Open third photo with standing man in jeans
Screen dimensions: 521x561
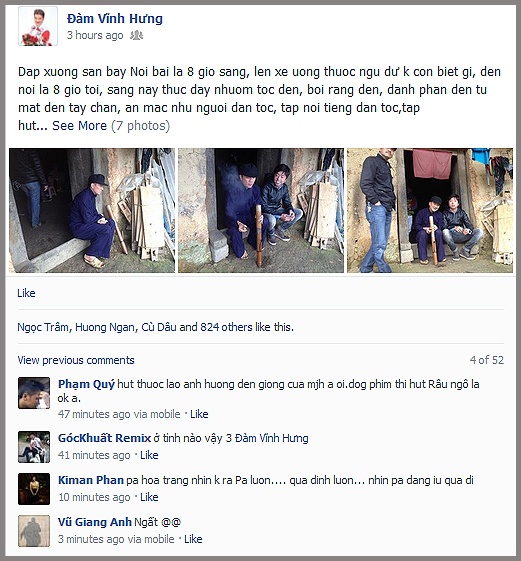(430, 210)
